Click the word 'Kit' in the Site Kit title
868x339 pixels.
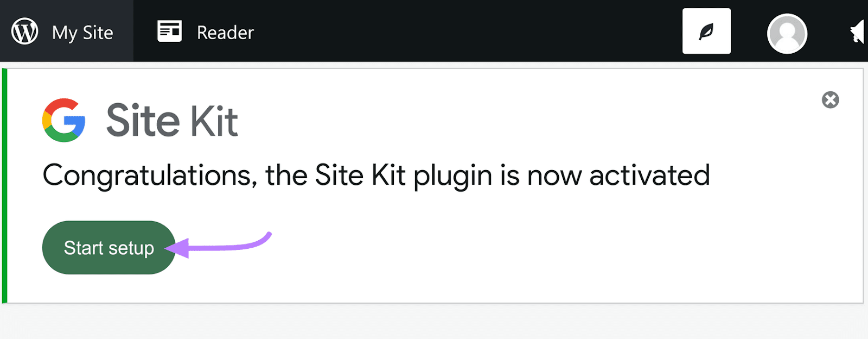214,121
